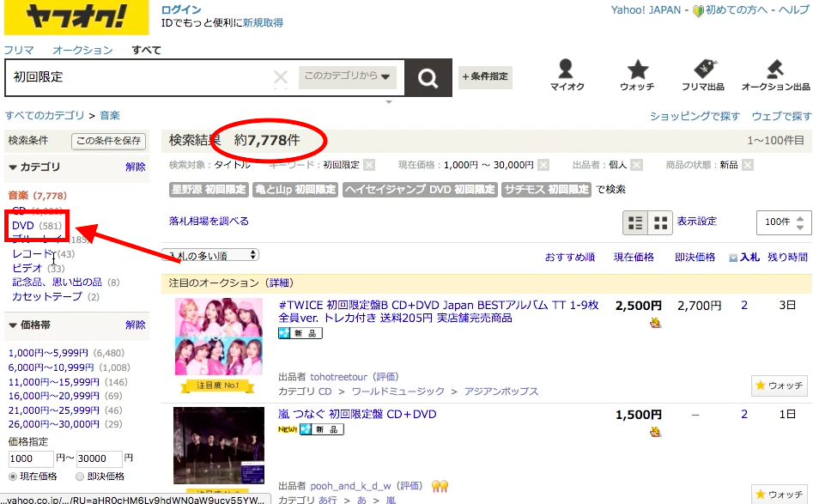Remove the 出品者 個人 filter
The image size is (813, 504).
click(x=637, y=165)
